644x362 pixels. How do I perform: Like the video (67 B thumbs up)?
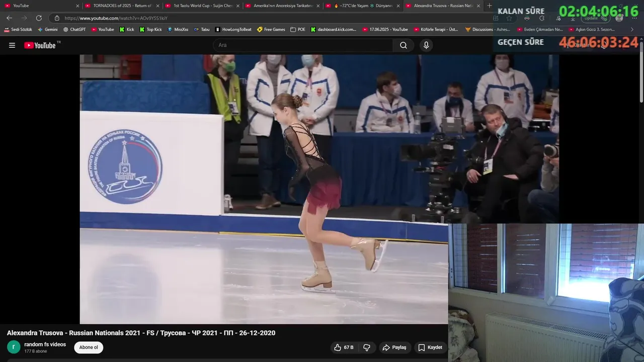344,347
